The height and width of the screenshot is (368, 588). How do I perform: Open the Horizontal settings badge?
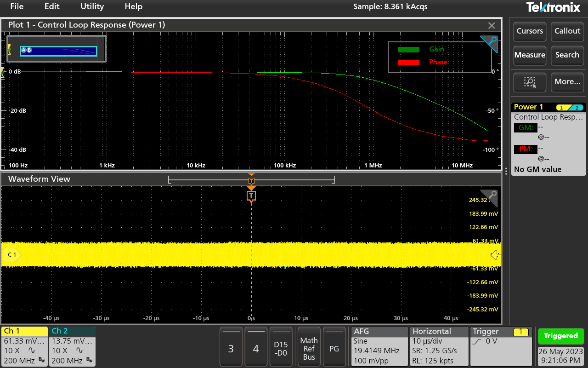(438, 346)
